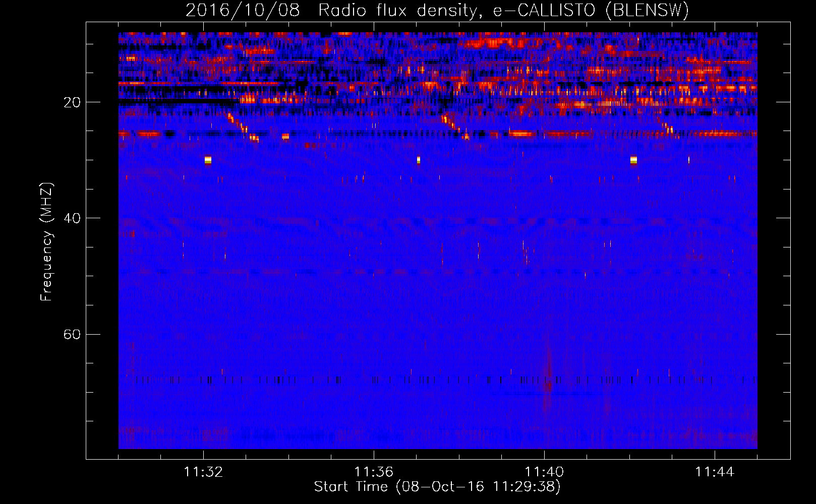This screenshot has width=816, height=504.
Task: Click the 11:40 time tick label
Action: click(544, 472)
